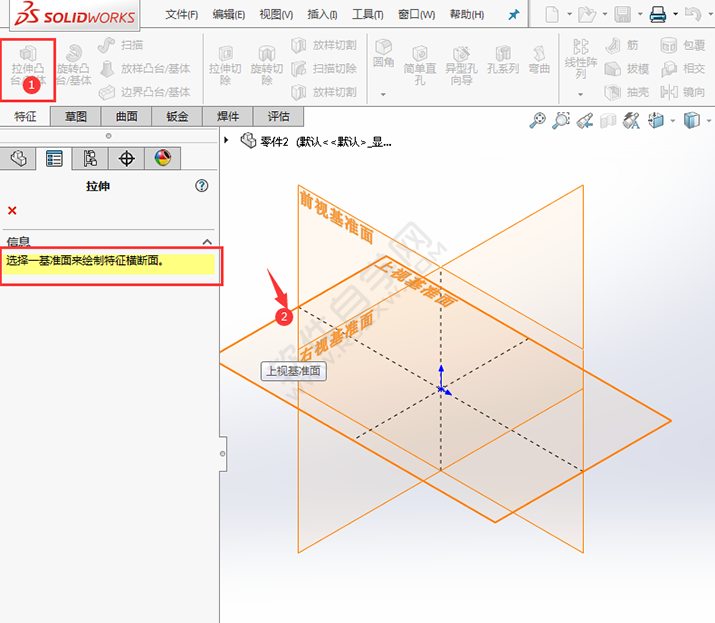
Task: Select the 简单直孔 simple hole tool
Action: point(420,66)
